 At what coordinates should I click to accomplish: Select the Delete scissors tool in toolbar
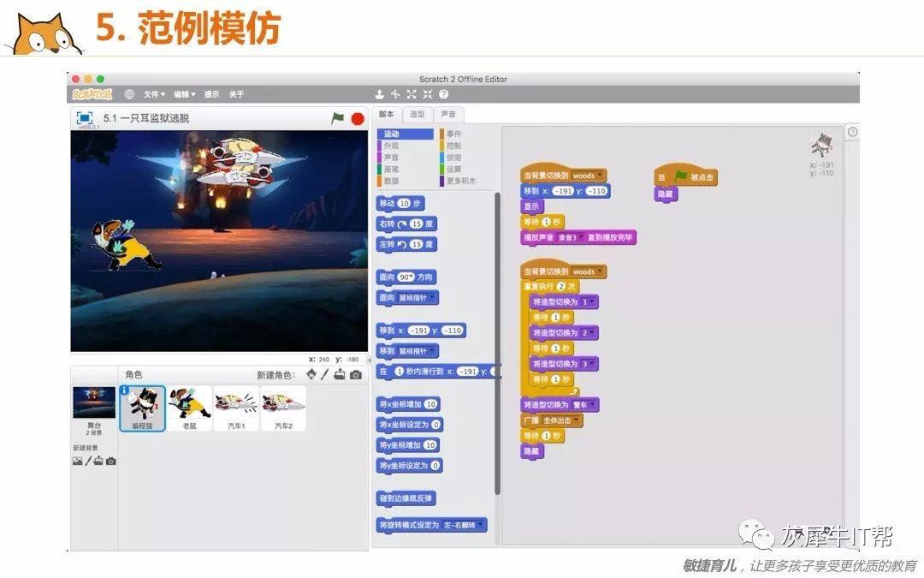(x=395, y=94)
